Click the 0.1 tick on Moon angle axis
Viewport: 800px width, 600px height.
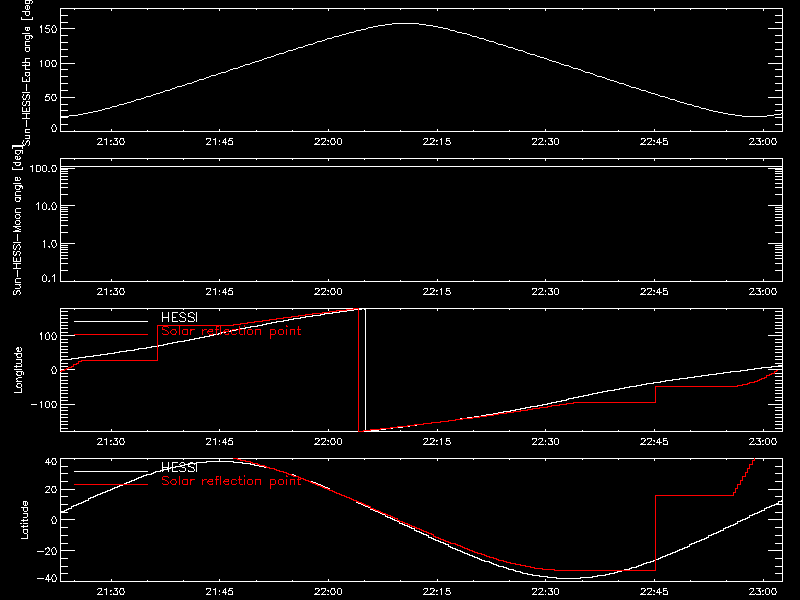(49, 278)
